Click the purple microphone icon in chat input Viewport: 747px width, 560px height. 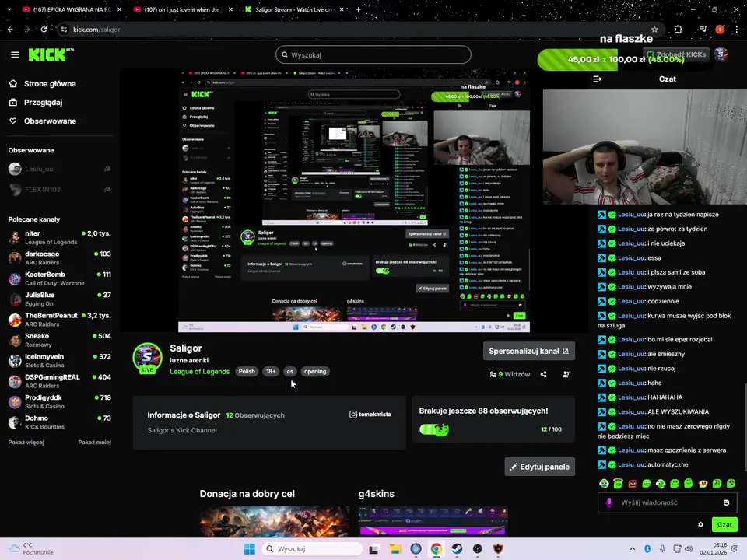(x=608, y=502)
